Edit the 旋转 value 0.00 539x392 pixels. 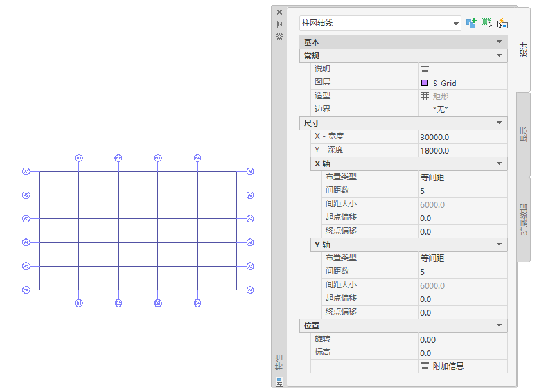pos(463,340)
